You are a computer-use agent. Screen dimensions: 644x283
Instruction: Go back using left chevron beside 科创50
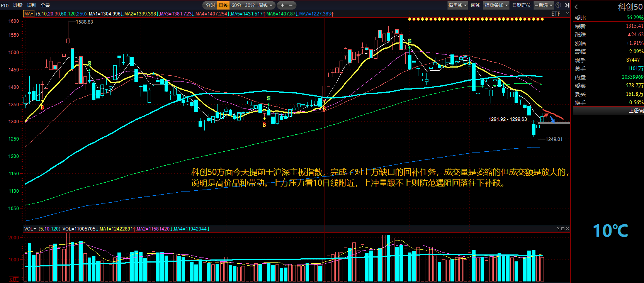pos(576,7)
